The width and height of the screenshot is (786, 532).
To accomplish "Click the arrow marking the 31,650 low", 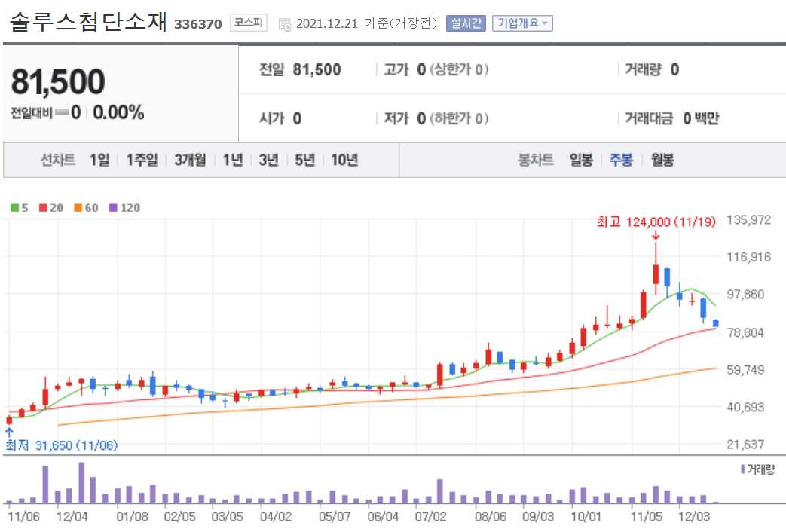I will (8, 430).
